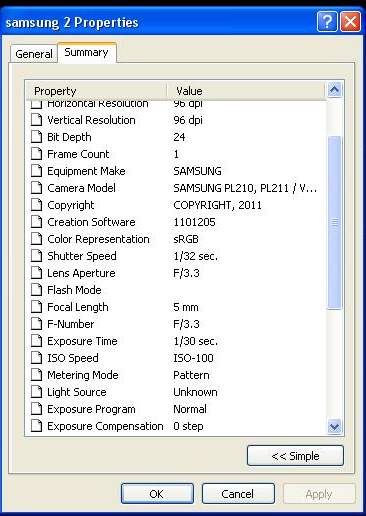This screenshot has height=516, width=366.
Task: Click the Property column header
Action: coord(96,91)
